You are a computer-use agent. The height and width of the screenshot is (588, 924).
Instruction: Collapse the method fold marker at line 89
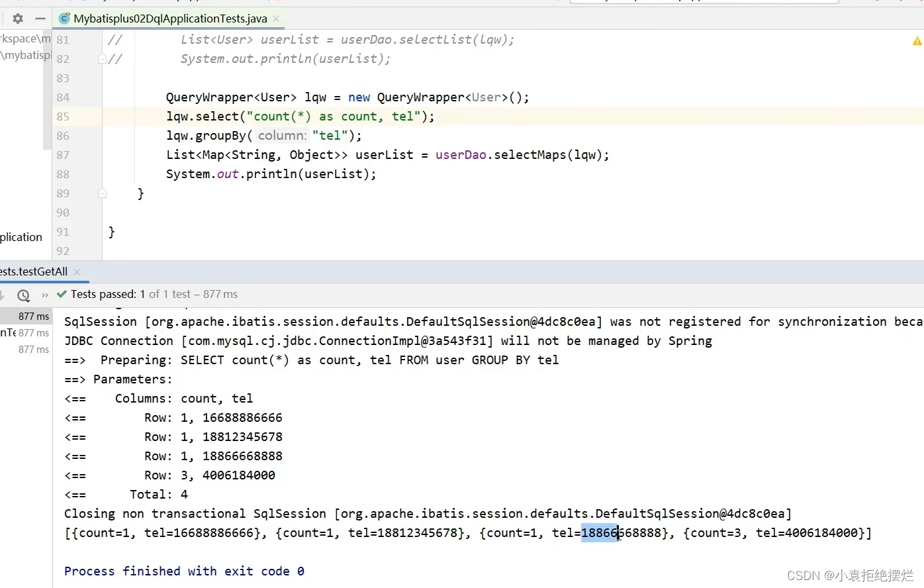pos(102,193)
